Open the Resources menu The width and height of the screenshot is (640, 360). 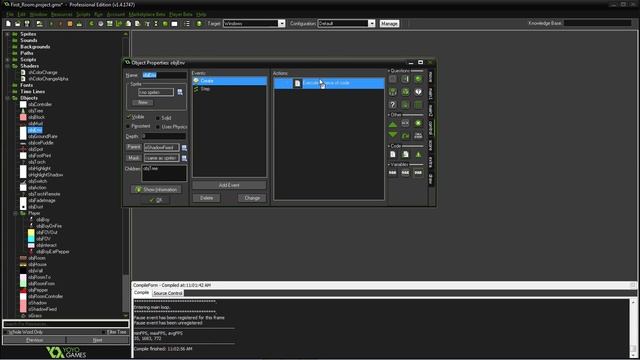click(x=62, y=14)
